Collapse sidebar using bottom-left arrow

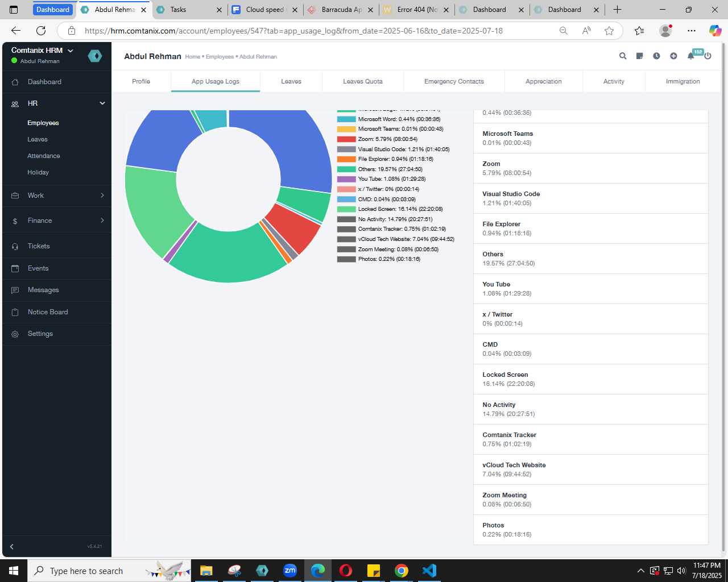[11, 547]
